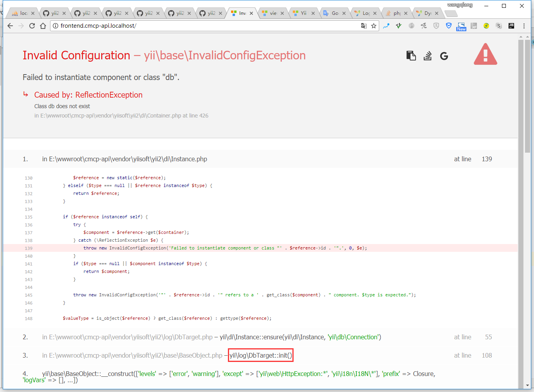The image size is (534, 392).
Task: Go to the browser home page
Action: tap(43, 26)
